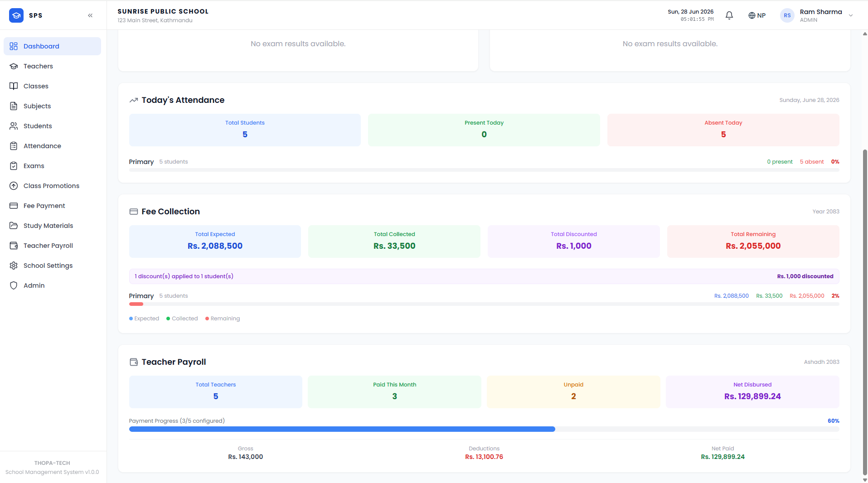Click the Paid This Month card

point(394,392)
